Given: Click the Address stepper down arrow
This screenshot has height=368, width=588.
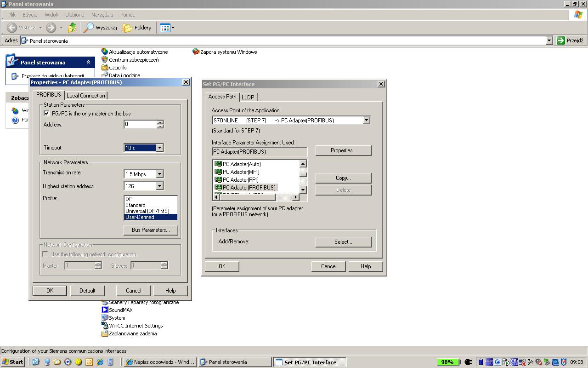Looking at the screenshot, I should pos(160,126).
